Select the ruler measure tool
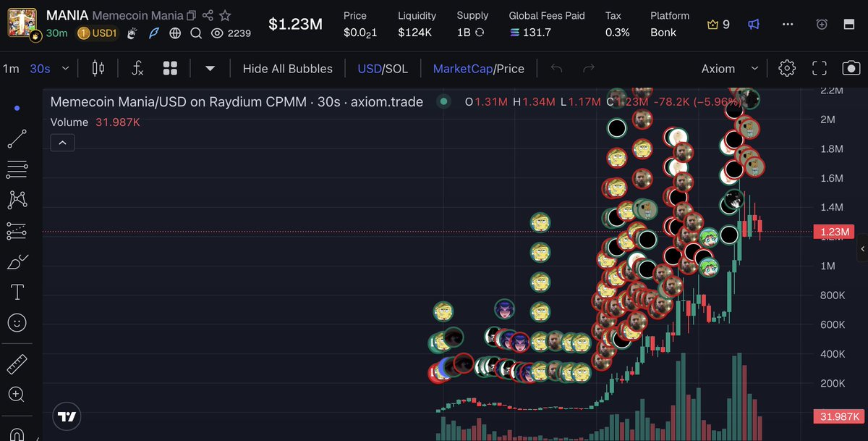Image resolution: width=868 pixels, height=441 pixels. point(17,364)
